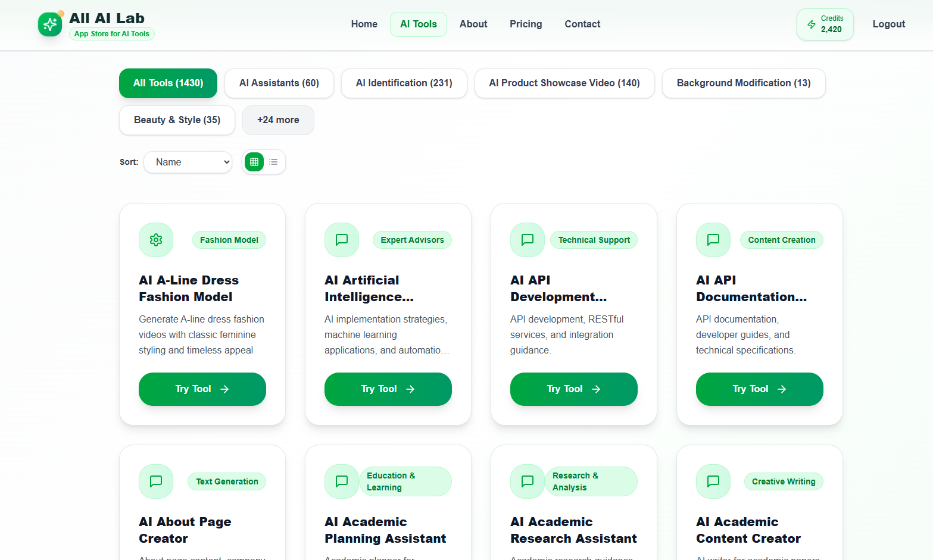Switch to grid view layout
The height and width of the screenshot is (560, 933).
coord(254,162)
